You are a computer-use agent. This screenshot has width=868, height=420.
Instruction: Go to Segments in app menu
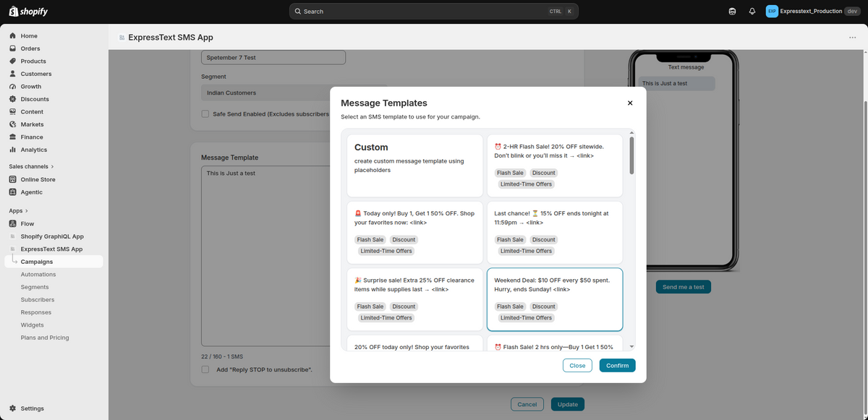[35, 287]
